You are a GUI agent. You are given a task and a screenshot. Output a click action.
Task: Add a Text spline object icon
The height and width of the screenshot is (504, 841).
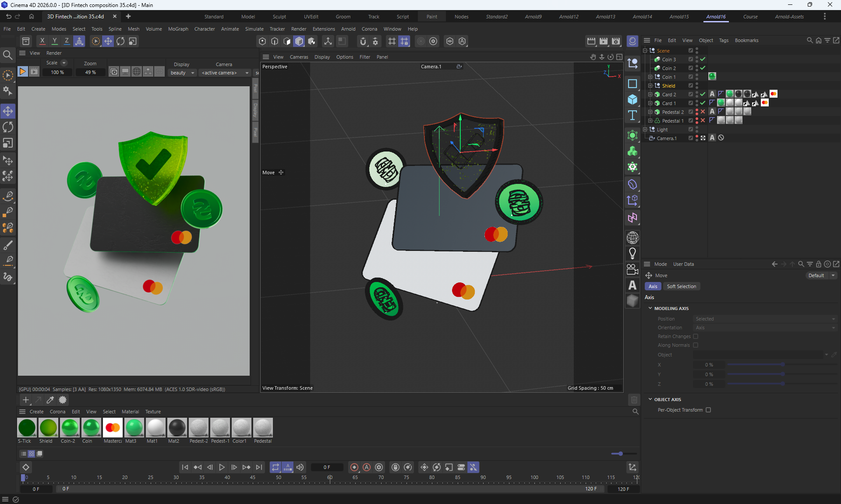coord(632,116)
